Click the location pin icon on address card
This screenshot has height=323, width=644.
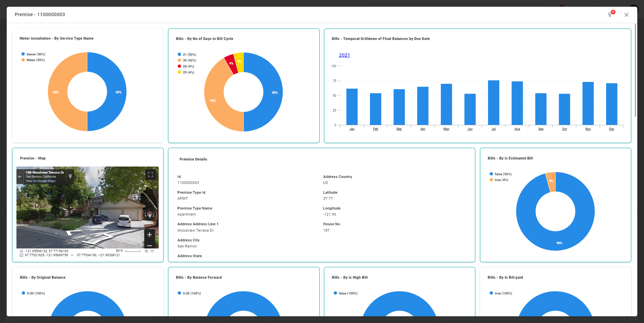pos(70,176)
